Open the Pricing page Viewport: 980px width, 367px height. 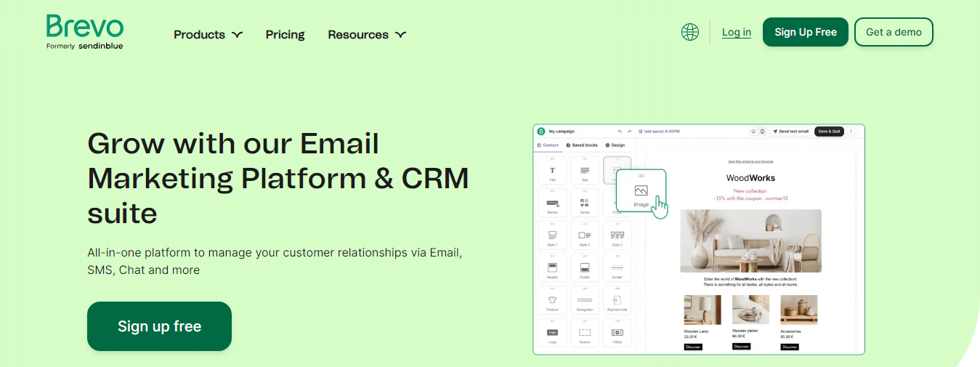285,34
